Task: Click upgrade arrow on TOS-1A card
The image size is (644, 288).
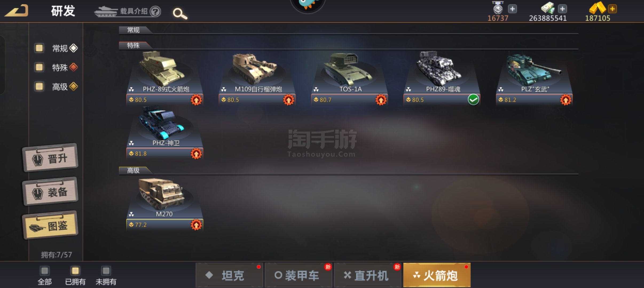Action: point(381,100)
